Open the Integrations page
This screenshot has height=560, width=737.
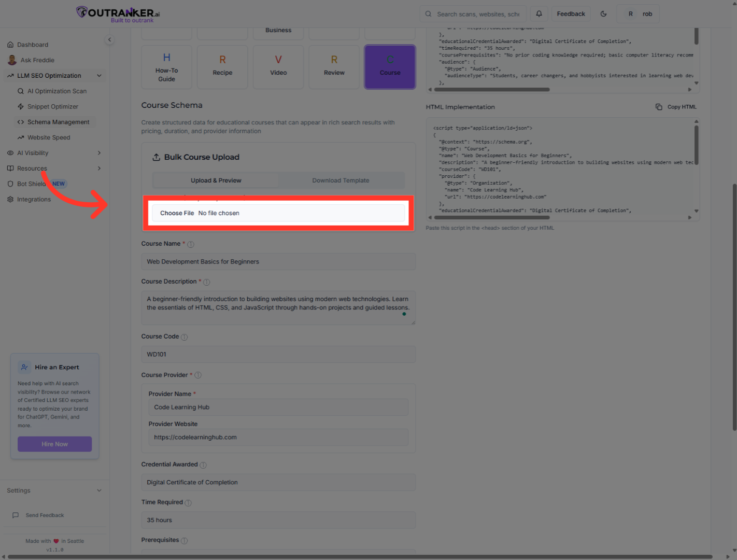[34, 199]
